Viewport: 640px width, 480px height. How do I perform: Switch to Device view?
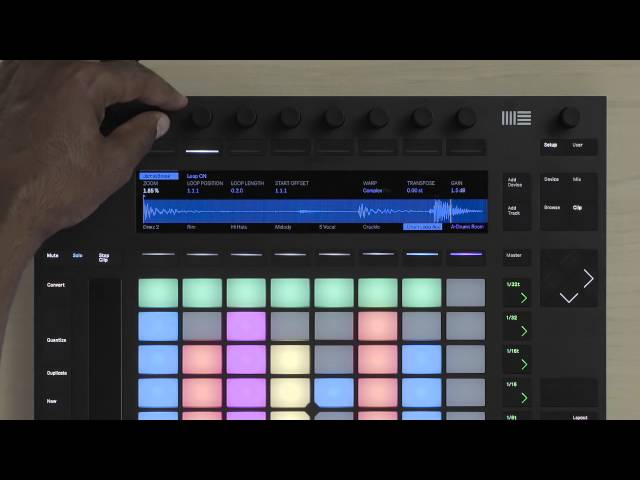[551, 179]
